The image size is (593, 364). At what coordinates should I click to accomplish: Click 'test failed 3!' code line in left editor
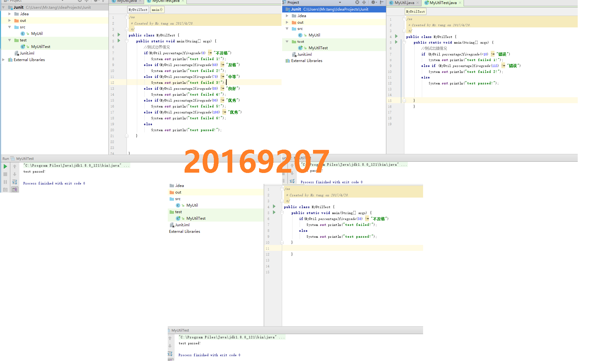point(188,83)
